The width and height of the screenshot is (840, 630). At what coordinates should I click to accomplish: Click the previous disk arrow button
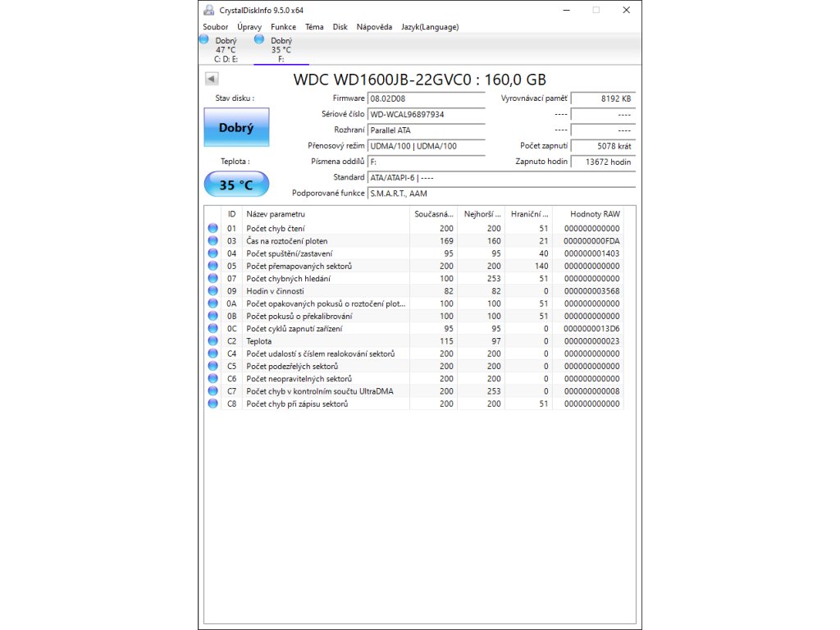212,79
